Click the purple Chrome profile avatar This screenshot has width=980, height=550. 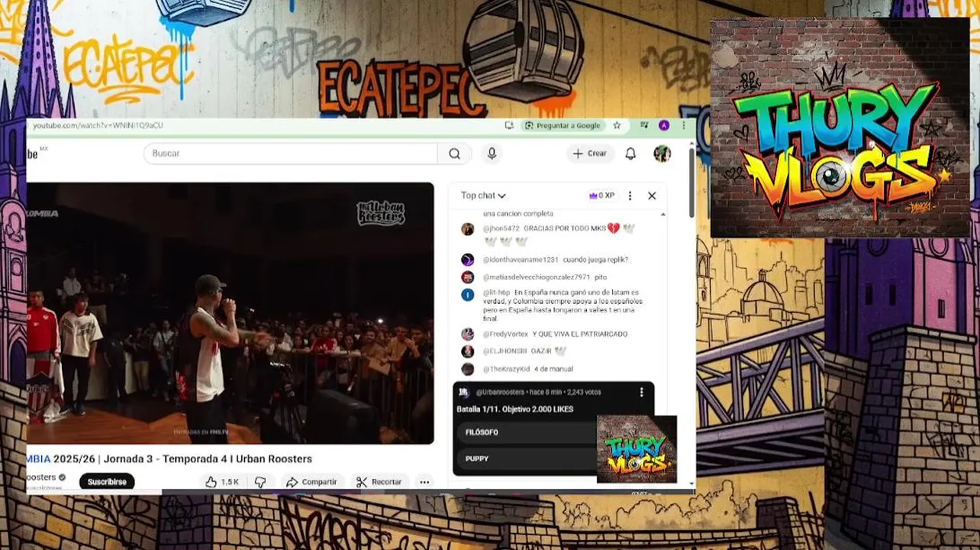click(664, 125)
